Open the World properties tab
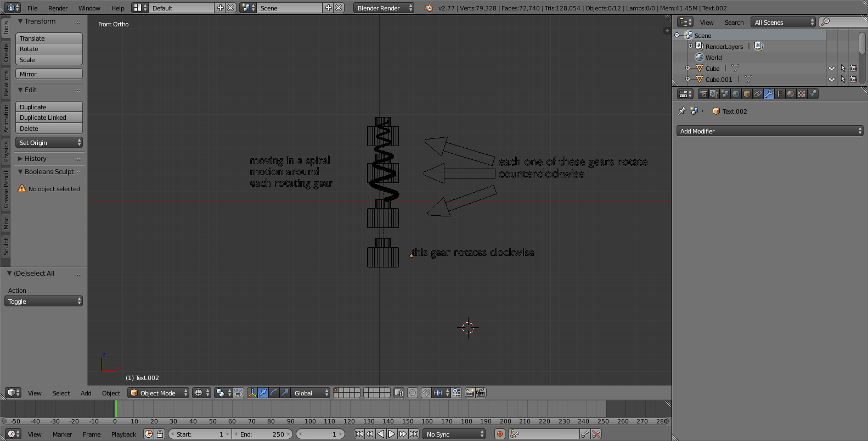The height and width of the screenshot is (441, 868). point(736,94)
